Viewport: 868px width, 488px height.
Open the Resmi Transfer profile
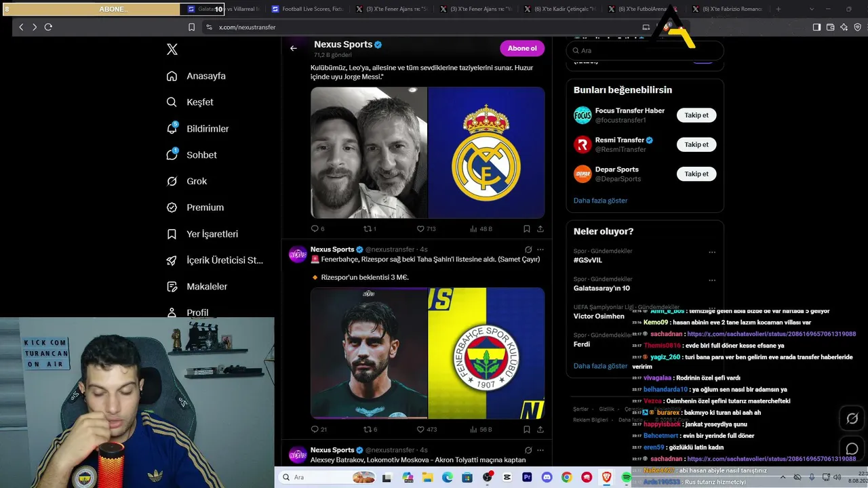(620, 140)
